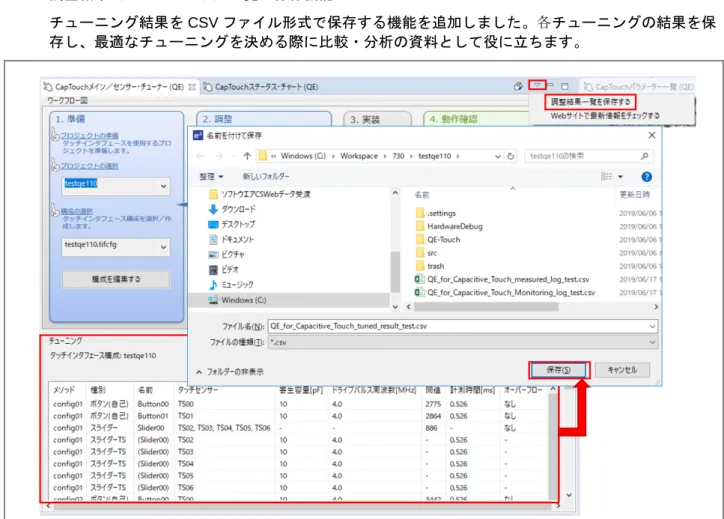Click the '構成を編集する' button
Screen dimensions: 724x519
116,279
